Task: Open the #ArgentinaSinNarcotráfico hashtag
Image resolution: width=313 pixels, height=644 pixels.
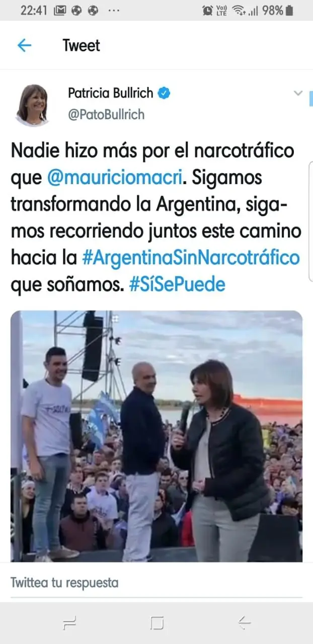Action: tap(191, 258)
